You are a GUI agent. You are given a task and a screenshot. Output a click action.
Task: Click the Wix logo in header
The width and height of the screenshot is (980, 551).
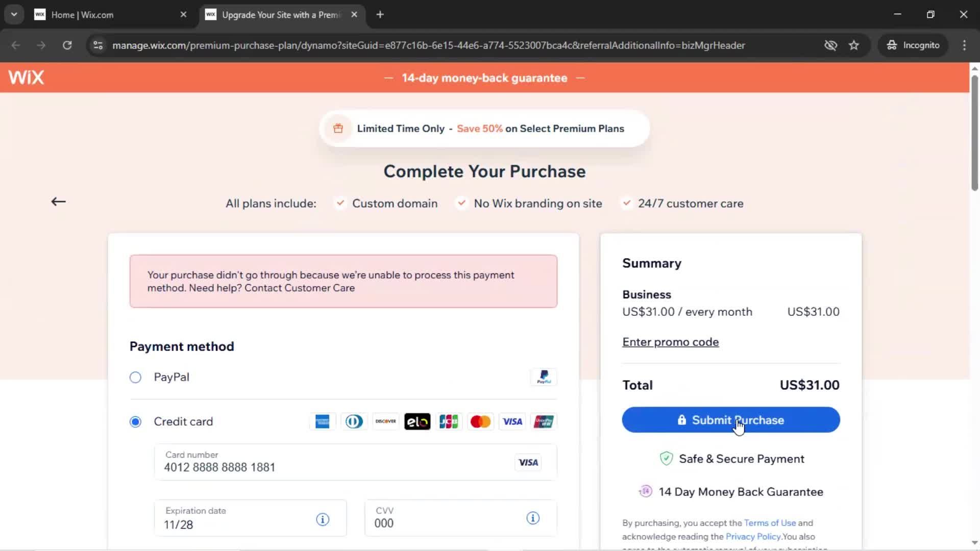[x=26, y=78]
